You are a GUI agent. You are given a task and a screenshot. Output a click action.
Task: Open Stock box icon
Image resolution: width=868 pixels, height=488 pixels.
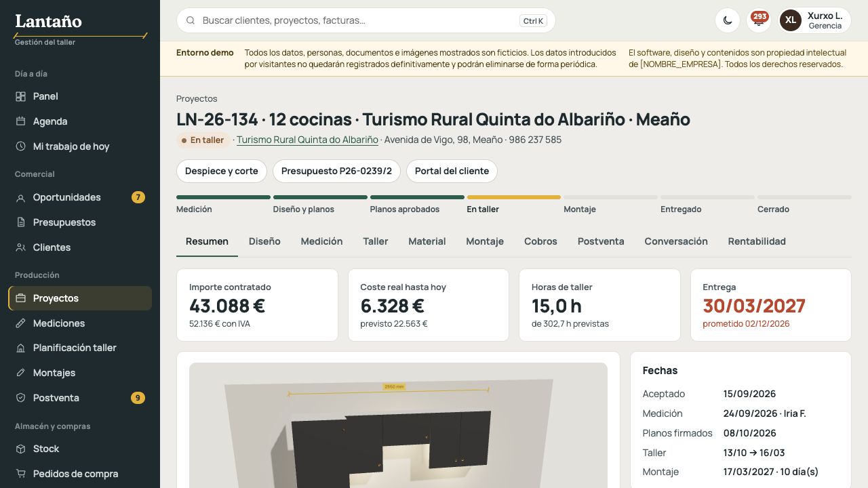tap(20, 449)
